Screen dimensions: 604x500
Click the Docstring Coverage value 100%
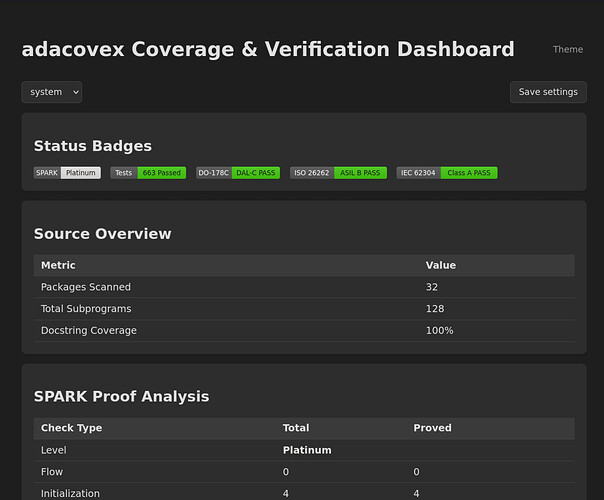pos(440,331)
